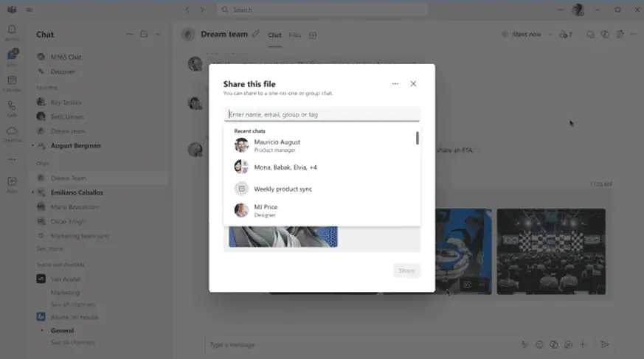Click the See more link under Chats

pos(49,248)
